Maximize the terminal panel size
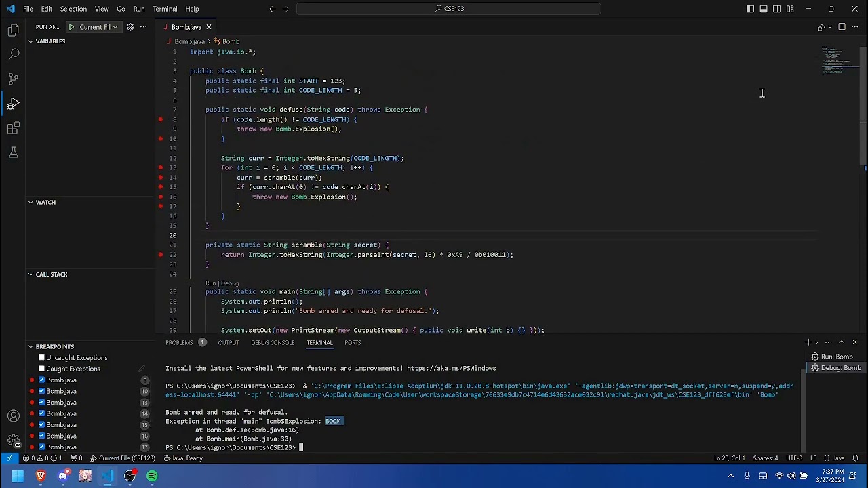868x488 pixels. coord(842,342)
